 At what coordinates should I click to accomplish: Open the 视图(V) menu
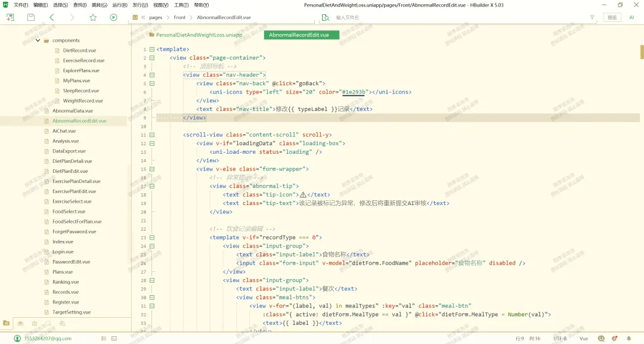[160, 5]
